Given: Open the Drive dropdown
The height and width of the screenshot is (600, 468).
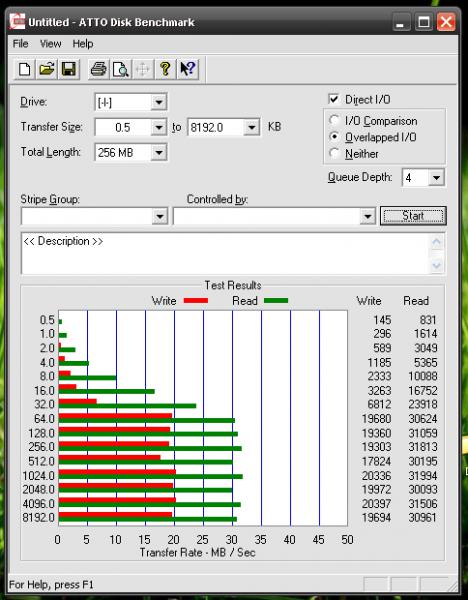Looking at the screenshot, I should [x=158, y=102].
